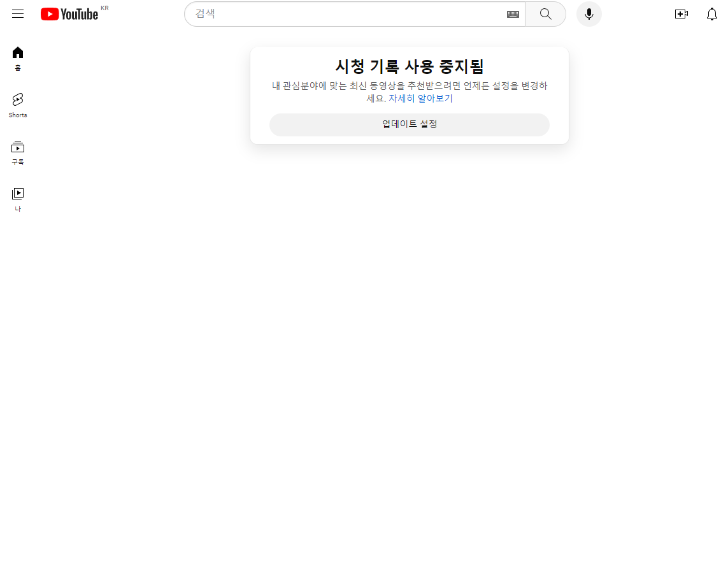The height and width of the screenshot is (585, 728).
Task: Click the watch history description text
Action: tap(410, 86)
